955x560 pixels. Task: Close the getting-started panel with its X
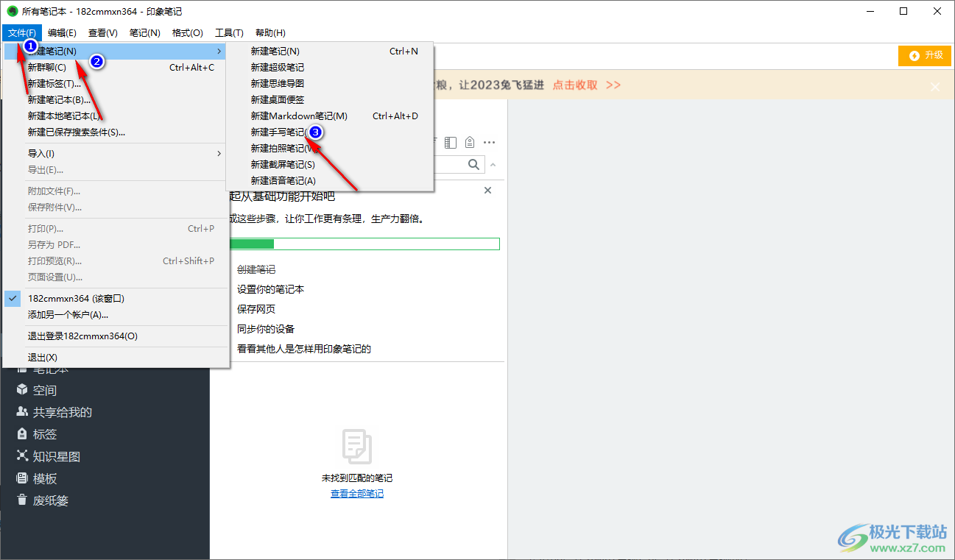487,191
